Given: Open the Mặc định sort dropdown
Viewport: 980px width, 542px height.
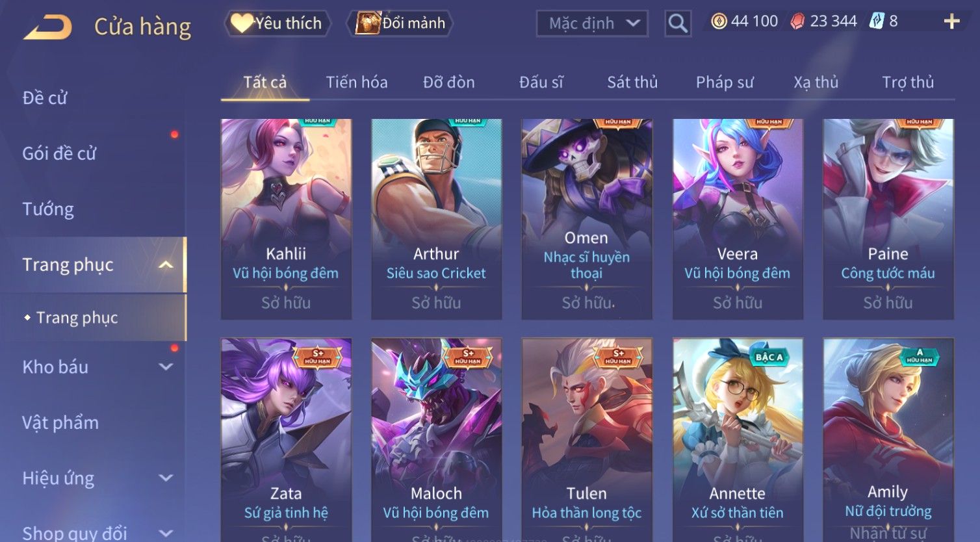Looking at the screenshot, I should pos(592,23).
